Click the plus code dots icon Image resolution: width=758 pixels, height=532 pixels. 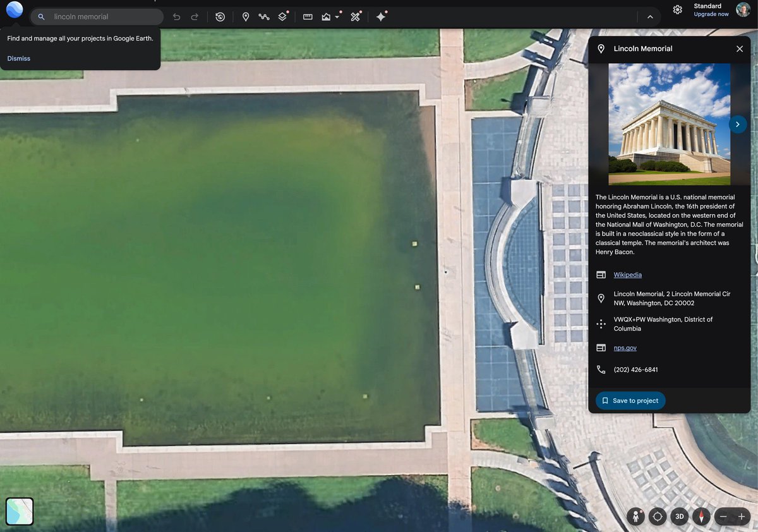(x=601, y=323)
